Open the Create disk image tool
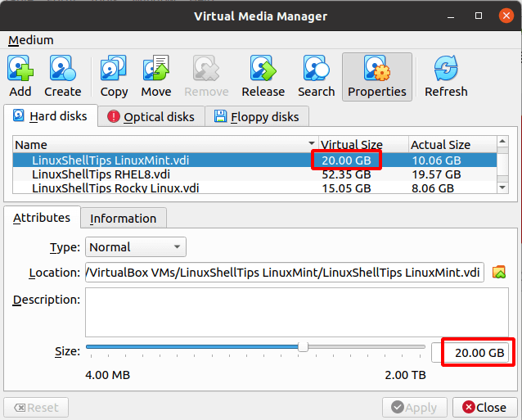Screen dimensions: 522x420 coord(62,76)
